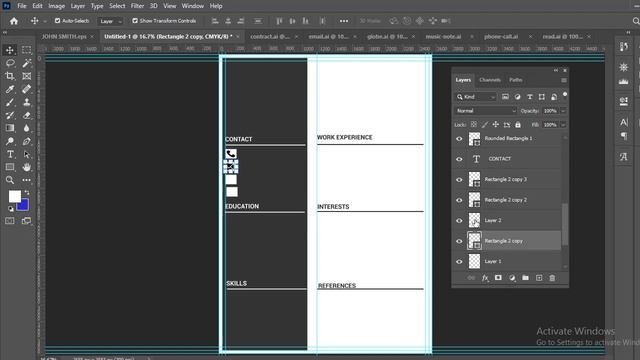Create a new layer
Screen dimensions: 640x360
coord(539,278)
